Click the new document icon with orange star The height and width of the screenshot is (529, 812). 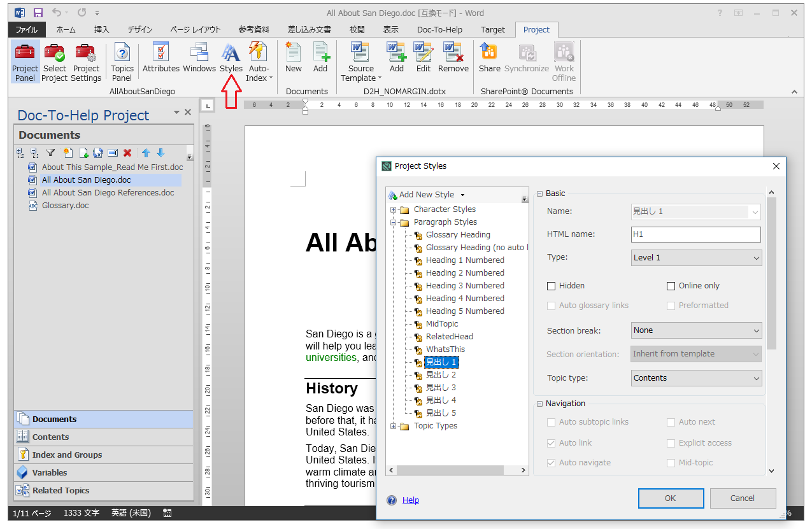pyautogui.click(x=69, y=153)
